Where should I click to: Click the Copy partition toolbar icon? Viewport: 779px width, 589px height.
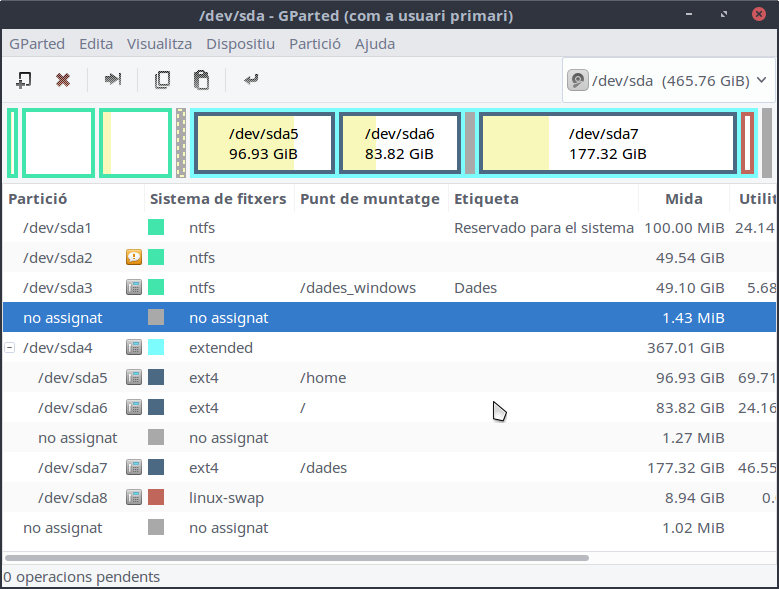coord(162,80)
